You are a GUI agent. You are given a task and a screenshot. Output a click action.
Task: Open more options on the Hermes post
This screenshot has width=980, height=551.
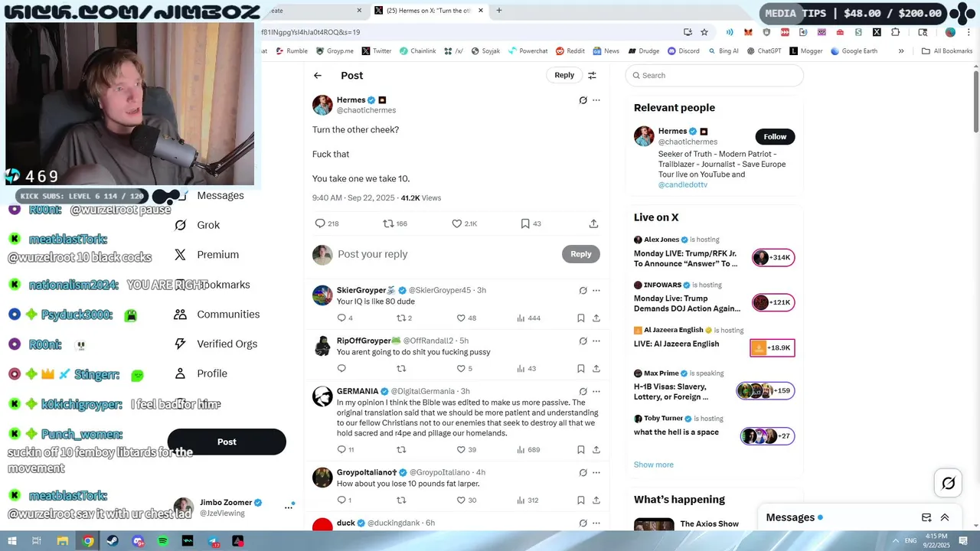(596, 100)
